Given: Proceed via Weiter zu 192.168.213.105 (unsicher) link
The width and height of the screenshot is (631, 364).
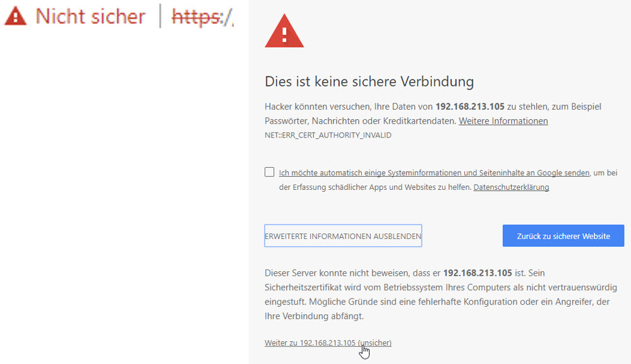Looking at the screenshot, I should [328, 343].
